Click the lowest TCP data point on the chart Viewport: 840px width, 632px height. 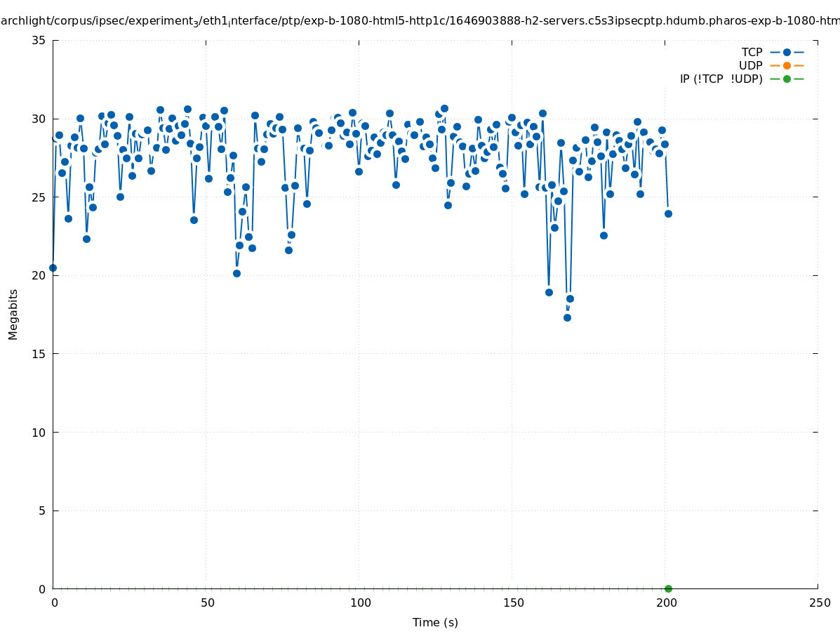coord(567,317)
